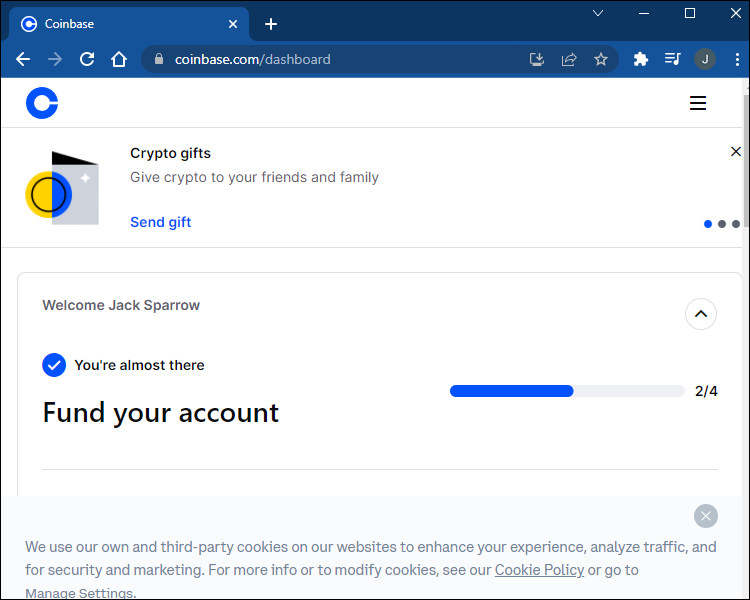Open the browser extensions puzzle icon

(640, 59)
